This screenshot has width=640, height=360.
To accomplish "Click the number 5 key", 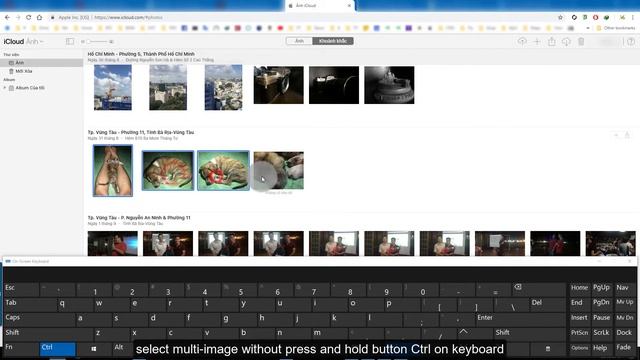I will 239,289.
